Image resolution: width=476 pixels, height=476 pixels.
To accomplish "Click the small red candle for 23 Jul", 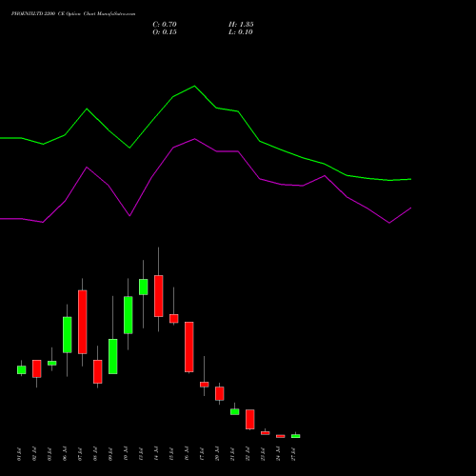I will 266,433.
